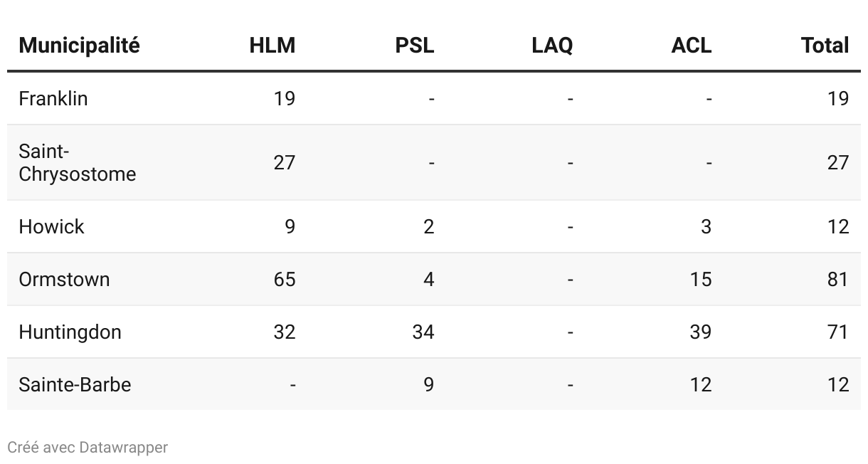
Task: Select Huntingdon's PSL value of 34
Action: pyautogui.click(x=423, y=332)
